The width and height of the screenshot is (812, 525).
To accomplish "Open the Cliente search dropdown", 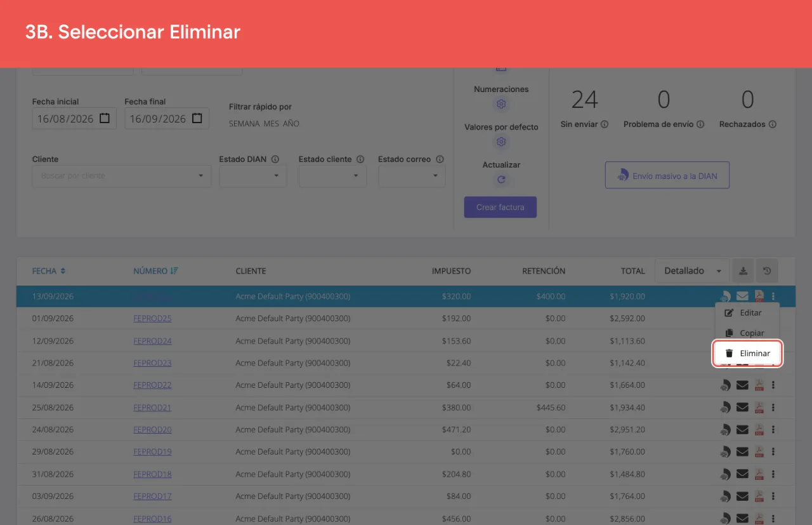I will click(x=122, y=176).
